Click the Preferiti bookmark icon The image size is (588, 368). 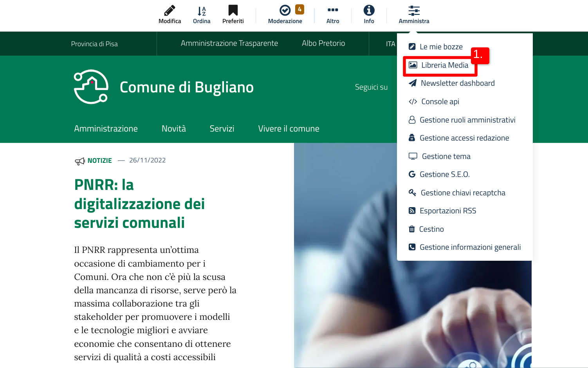coord(233,10)
